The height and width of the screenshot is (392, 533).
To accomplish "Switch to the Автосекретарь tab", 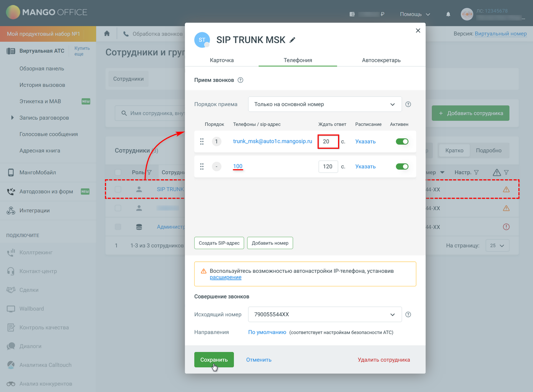I will click(x=381, y=60).
